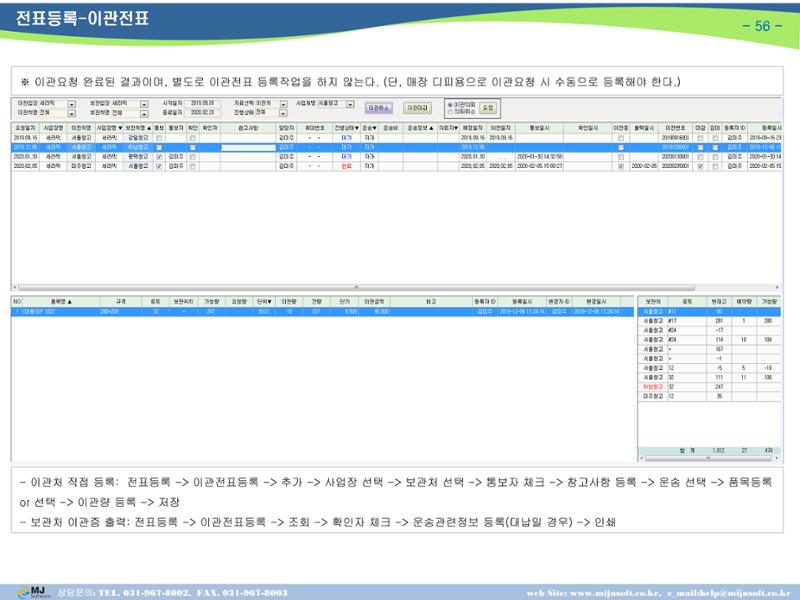Toggle 통보 checkbox in 2020.02.05 row
This screenshot has width=800, height=600.
point(159,166)
